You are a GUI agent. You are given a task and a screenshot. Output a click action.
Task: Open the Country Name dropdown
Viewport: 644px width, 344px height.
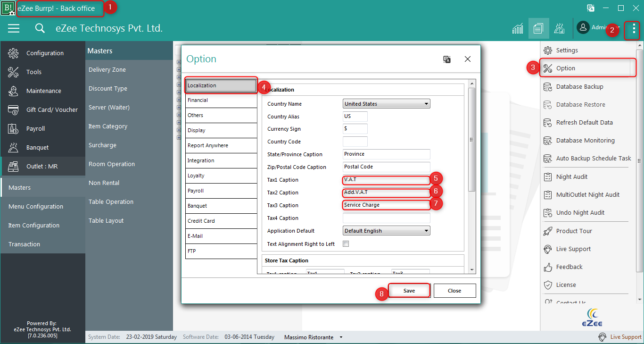point(387,104)
